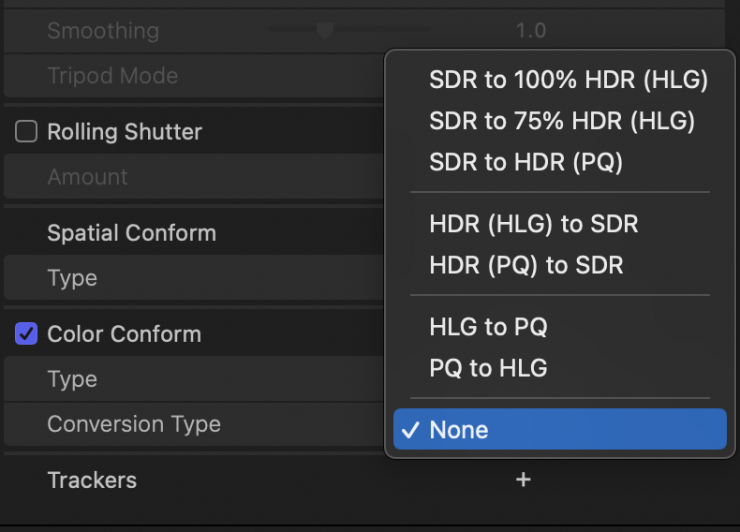Choose HDR (PQ) to SDR option
The height and width of the screenshot is (532, 740).
point(526,265)
